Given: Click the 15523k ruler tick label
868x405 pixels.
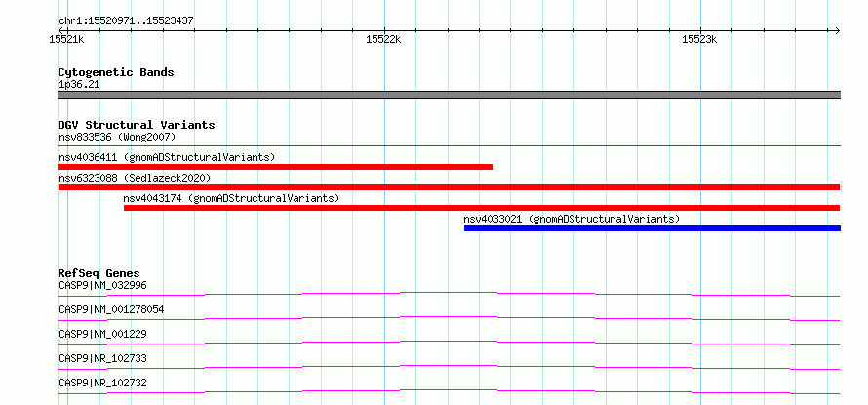Looking at the screenshot, I should 699,39.
